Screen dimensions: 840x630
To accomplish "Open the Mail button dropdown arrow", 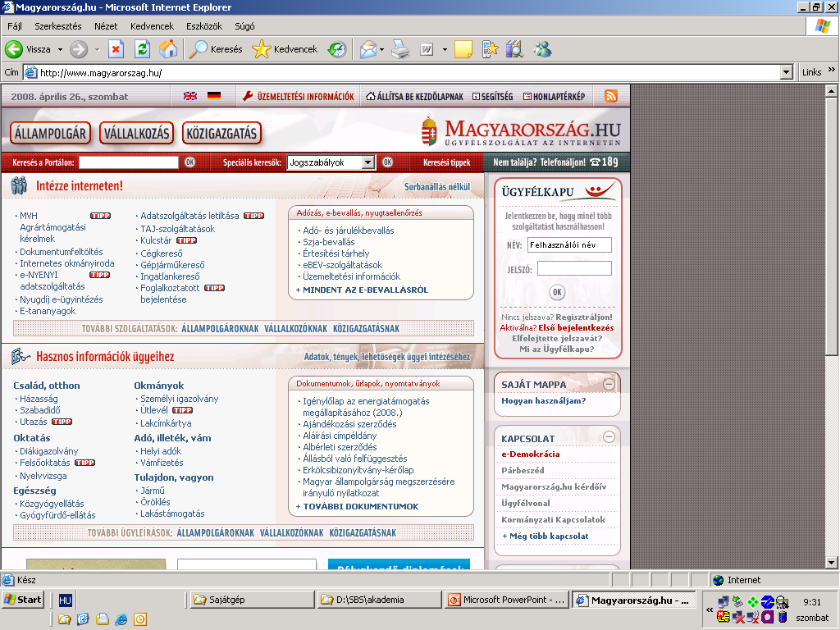I will (x=381, y=50).
